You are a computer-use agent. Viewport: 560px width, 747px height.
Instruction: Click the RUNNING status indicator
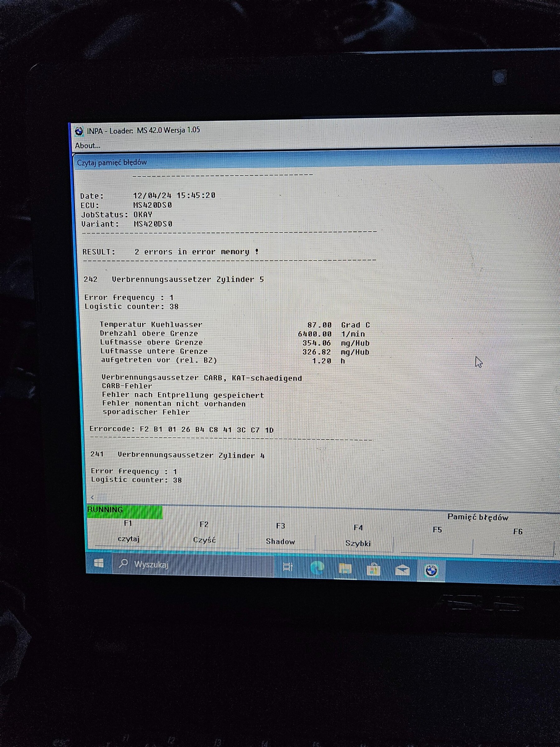pos(124,512)
